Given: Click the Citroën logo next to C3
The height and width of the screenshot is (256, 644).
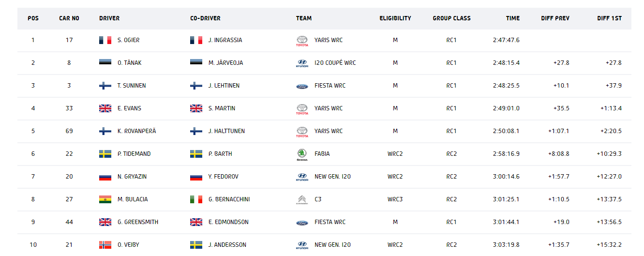Looking at the screenshot, I should click(302, 200).
